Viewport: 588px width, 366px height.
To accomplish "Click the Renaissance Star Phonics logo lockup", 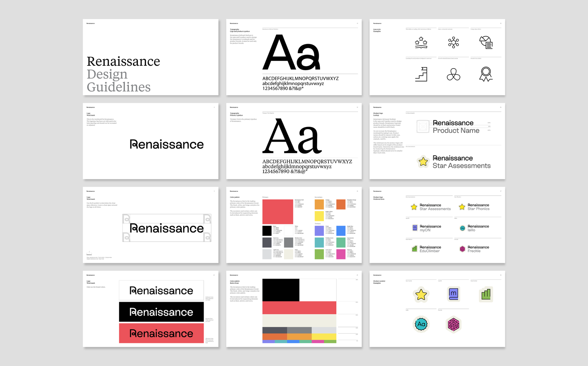I will [x=475, y=207].
